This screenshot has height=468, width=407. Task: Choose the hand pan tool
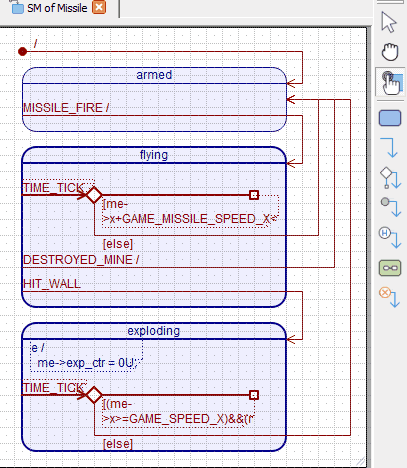(x=390, y=52)
